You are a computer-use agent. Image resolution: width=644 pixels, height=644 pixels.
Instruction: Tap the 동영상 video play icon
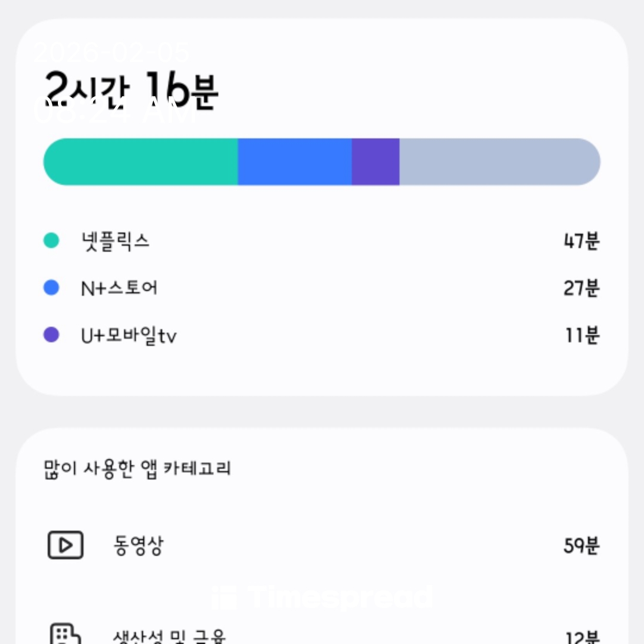point(65,545)
